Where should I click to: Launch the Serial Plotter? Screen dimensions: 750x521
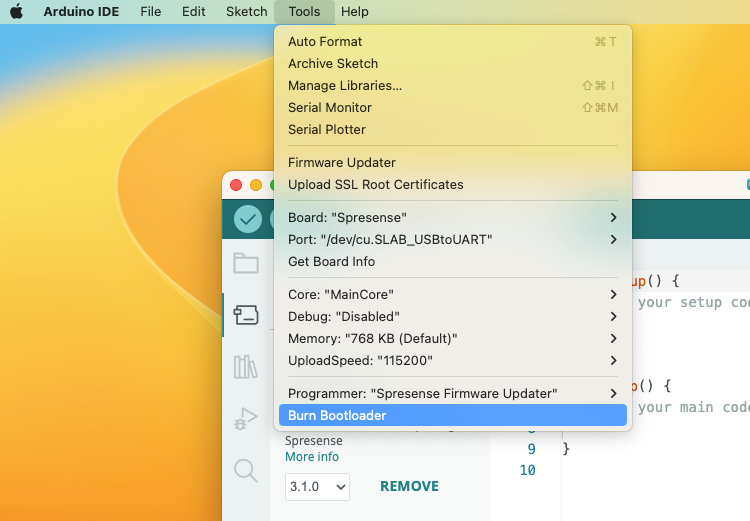[x=452, y=130]
